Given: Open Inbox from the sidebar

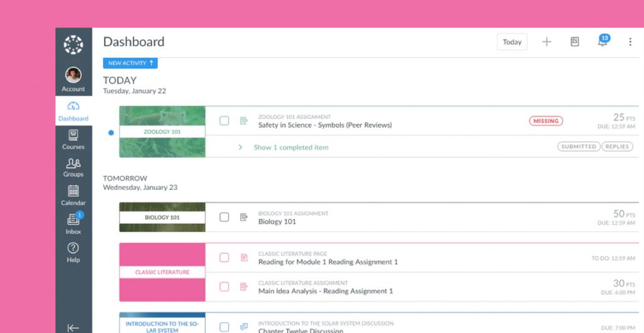Looking at the screenshot, I should click(74, 224).
